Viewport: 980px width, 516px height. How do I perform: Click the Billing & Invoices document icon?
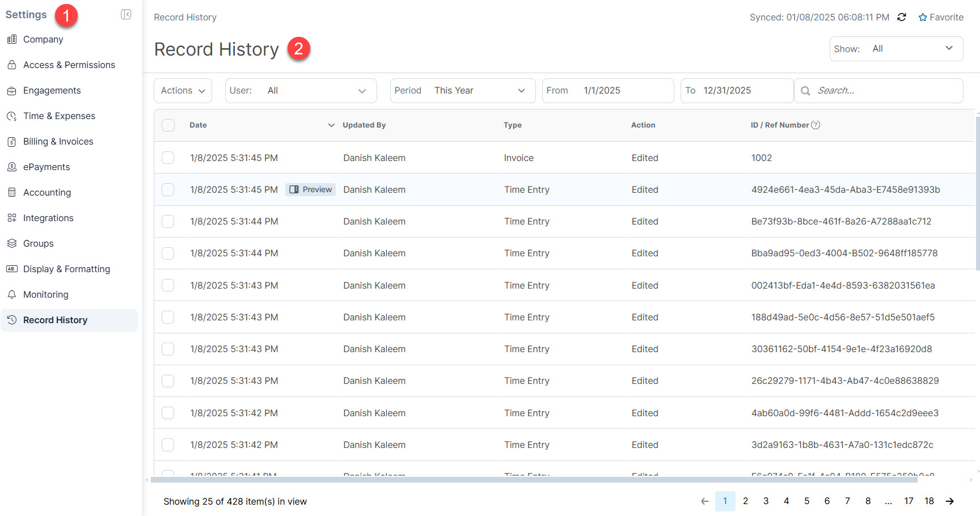(11, 141)
